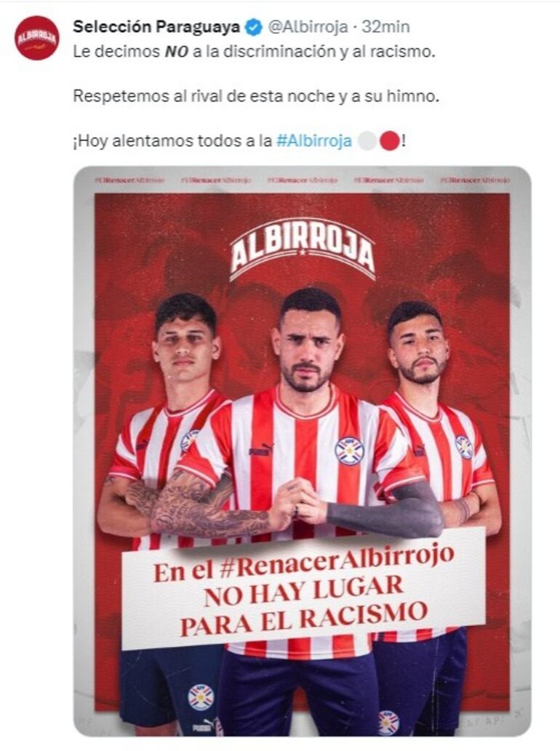Open the @Albirroja handle link
The height and width of the screenshot is (751, 560).
pyautogui.click(x=307, y=27)
